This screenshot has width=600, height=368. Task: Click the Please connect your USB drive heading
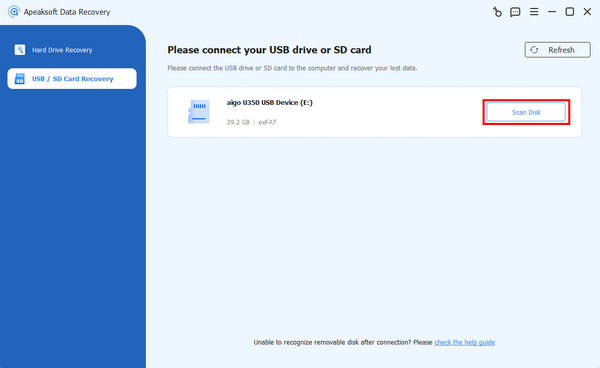269,50
